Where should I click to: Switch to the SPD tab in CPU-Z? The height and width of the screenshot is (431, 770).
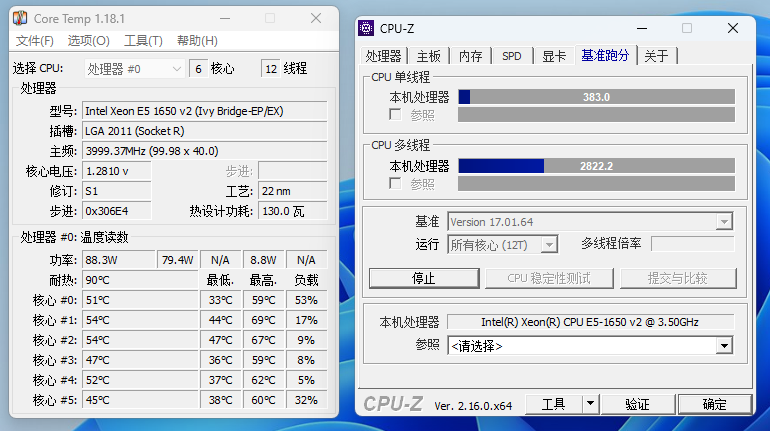[512, 56]
